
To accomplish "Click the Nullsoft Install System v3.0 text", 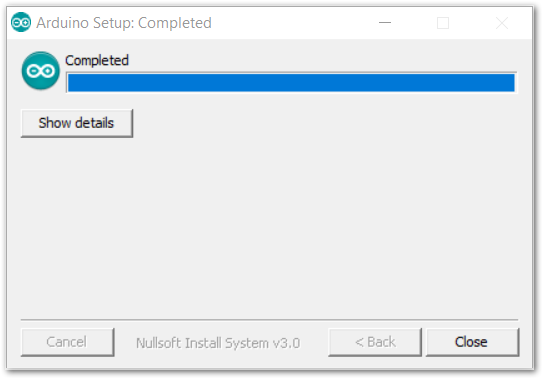I will click(x=218, y=343).
